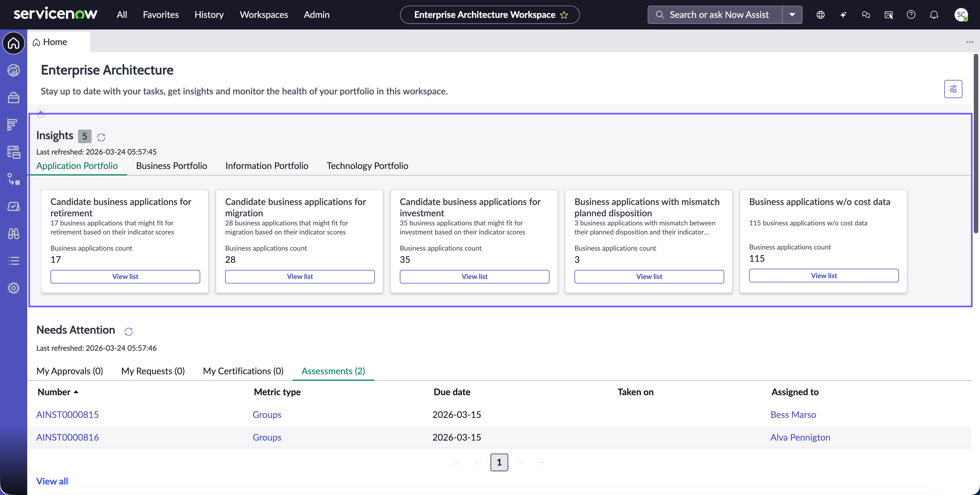View list of migration candidate applications

click(x=300, y=277)
